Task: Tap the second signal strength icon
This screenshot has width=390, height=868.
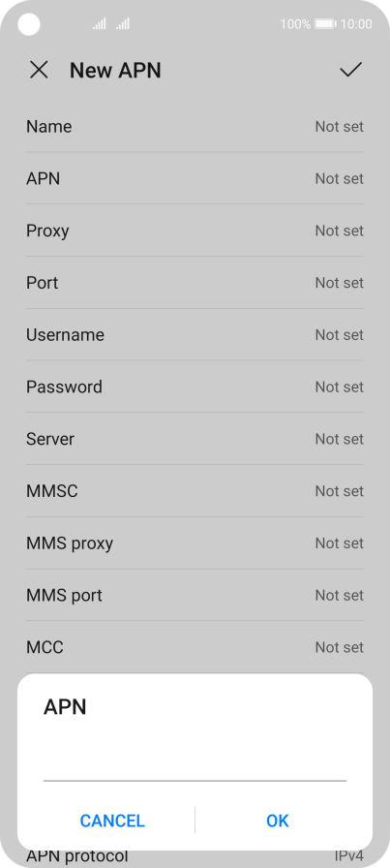Action: click(x=123, y=24)
